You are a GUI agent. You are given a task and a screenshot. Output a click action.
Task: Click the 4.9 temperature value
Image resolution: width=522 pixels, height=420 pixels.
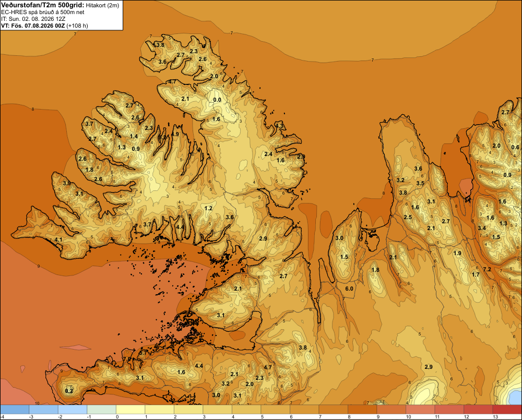[x=175, y=135]
